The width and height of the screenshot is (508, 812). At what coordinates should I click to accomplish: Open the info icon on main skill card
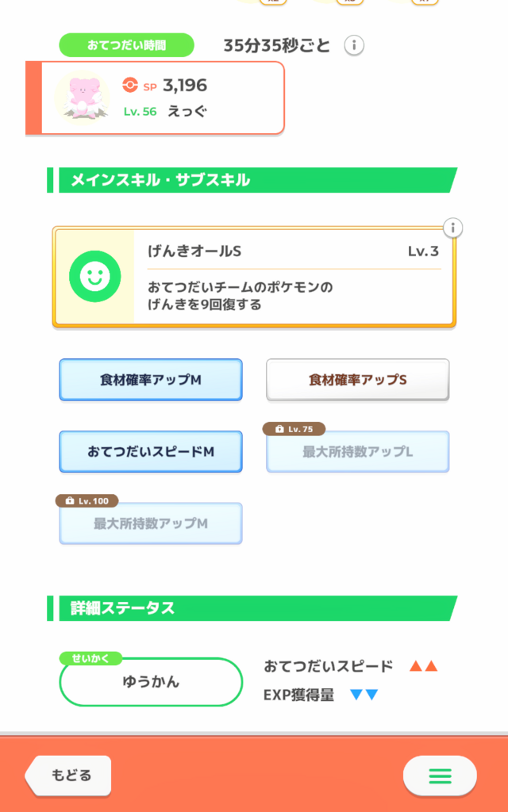pos(452,228)
